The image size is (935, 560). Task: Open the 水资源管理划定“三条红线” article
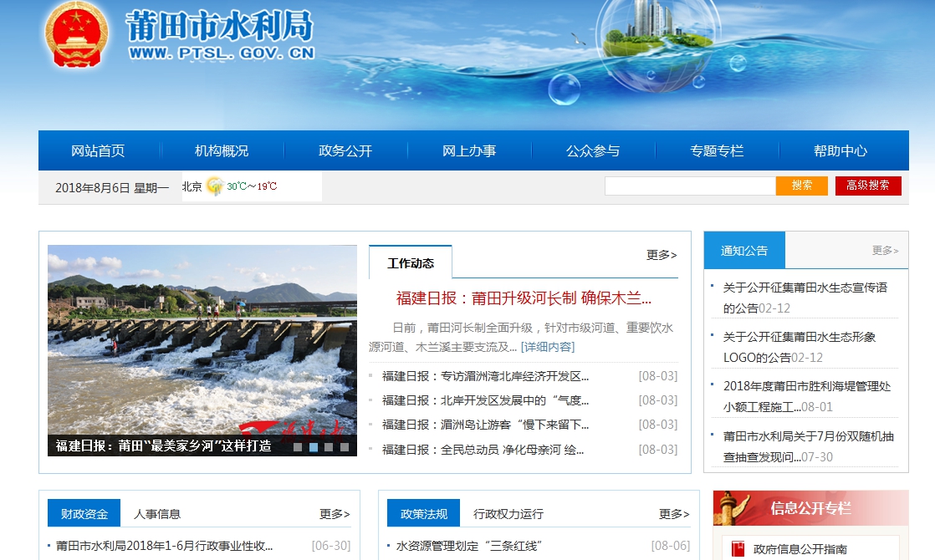pos(469,547)
